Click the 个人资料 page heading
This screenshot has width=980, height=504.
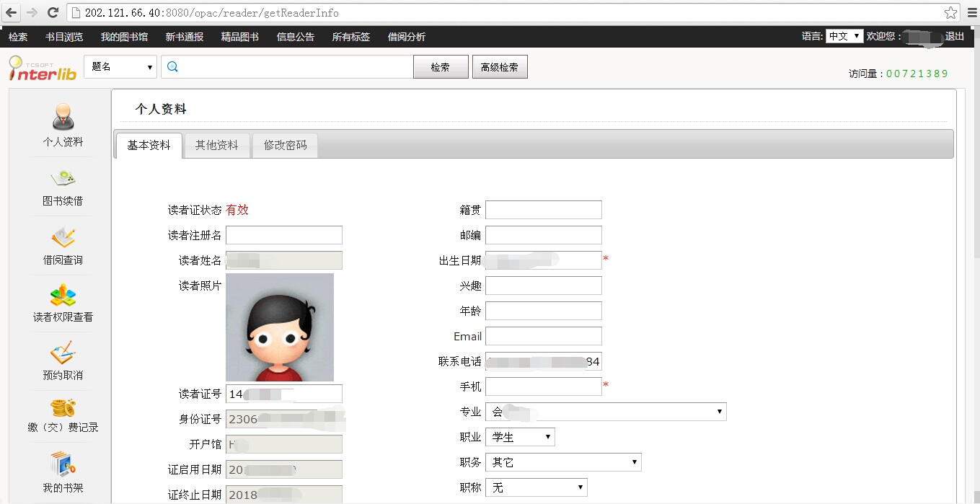tap(161, 110)
